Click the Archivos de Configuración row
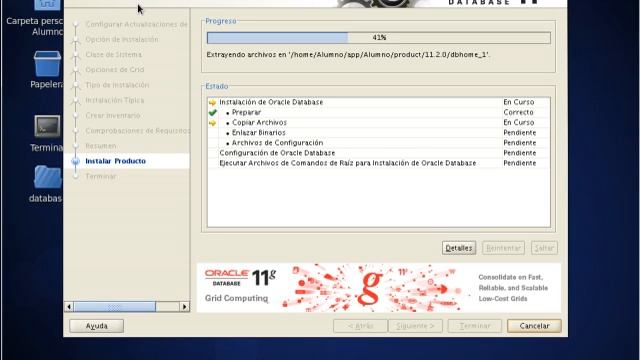Screen dimensions: 640x360 (378, 143)
